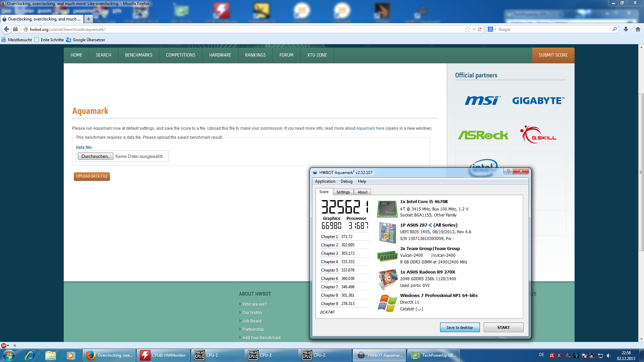Screen dimensions: 644x362
Task: Open the Aquamark help question mark button
Action: click(x=508, y=171)
